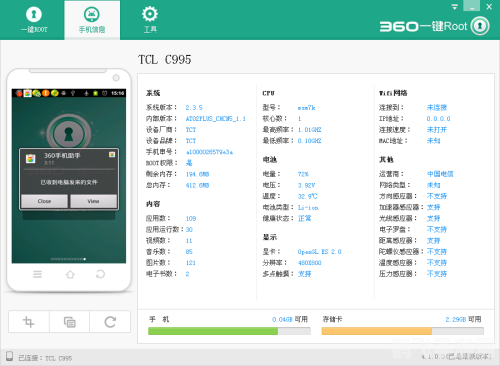Click graphics value OpenGL ES 2.0
The height and width of the screenshot is (366, 500).
320,252
